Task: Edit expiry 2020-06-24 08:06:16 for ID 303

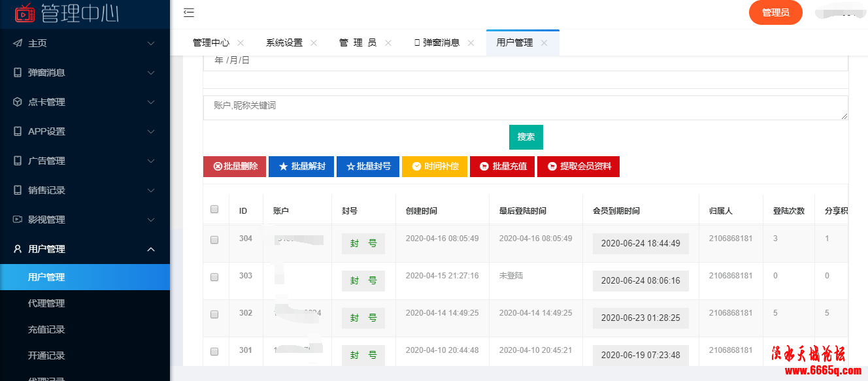Action: point(641,280)
